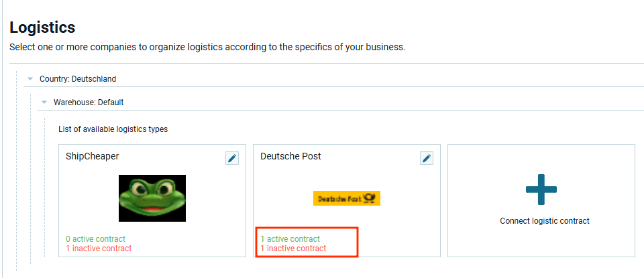Open Deutsche Post's 1 inactive contract link
The height and width of the screenshot is (278, 644).
pyautogui.click(x=293, y=249)
